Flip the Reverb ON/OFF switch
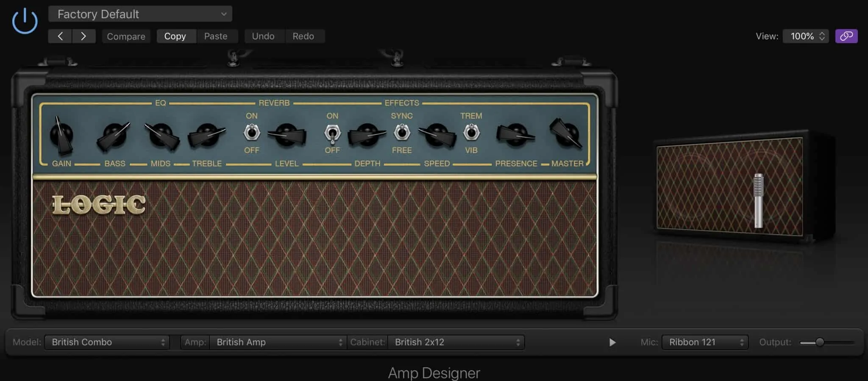The image size is (868, 381). coord(252,133)
